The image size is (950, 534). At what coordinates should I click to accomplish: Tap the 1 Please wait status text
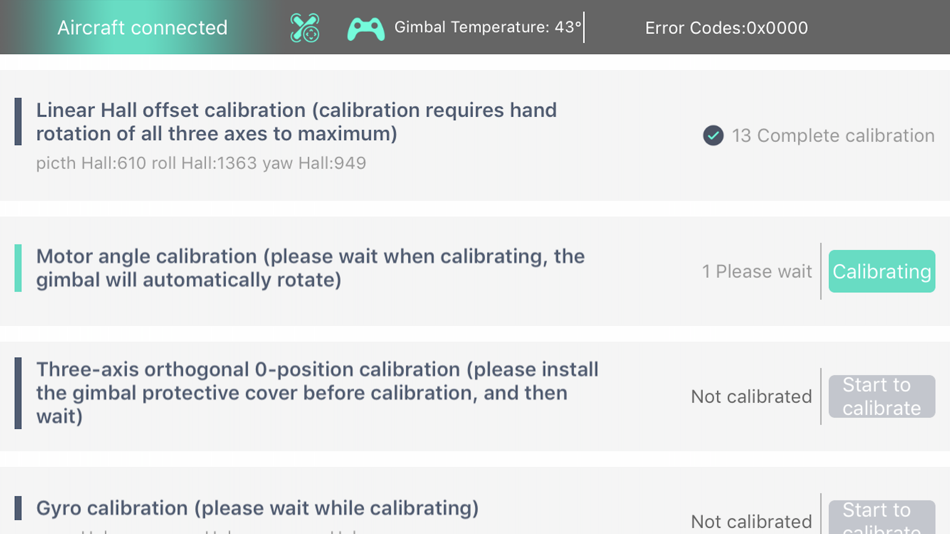pos(757,271)
